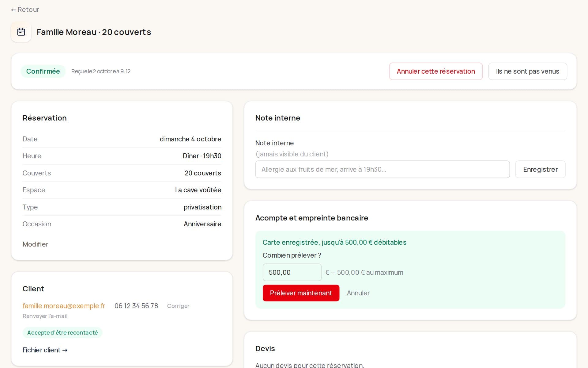
Task: Click the Dîner · 19h30 value
Action: tap(202, 156)
